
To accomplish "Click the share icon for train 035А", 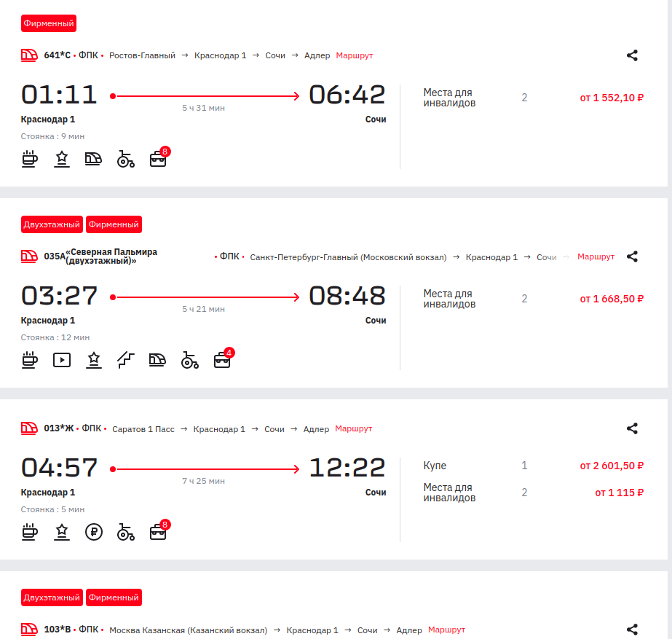I will point(632,256).
